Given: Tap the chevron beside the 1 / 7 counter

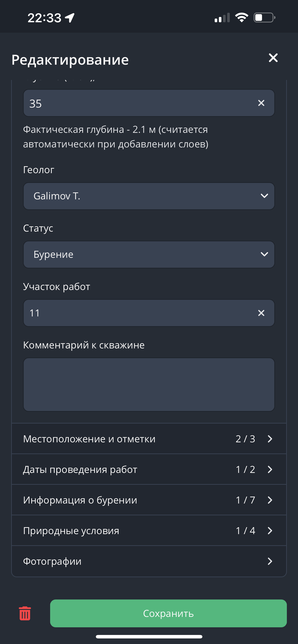Looking at the screenshot, I should [270, 500].
